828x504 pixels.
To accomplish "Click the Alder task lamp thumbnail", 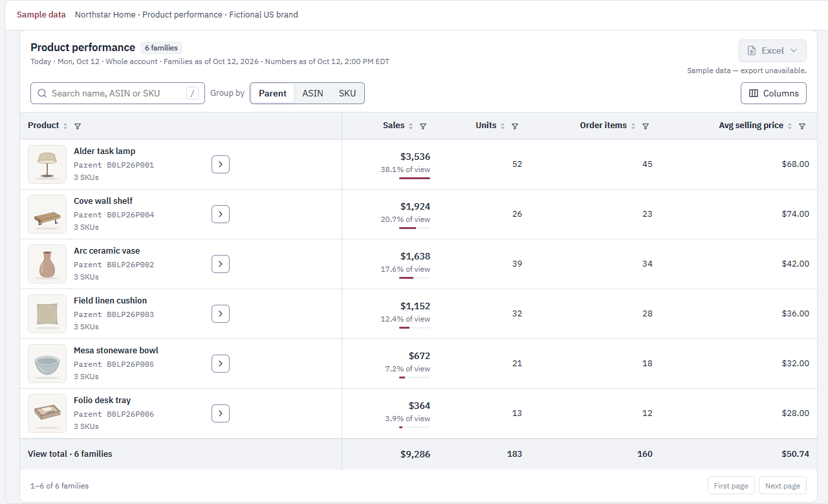I will click(47, 164).
